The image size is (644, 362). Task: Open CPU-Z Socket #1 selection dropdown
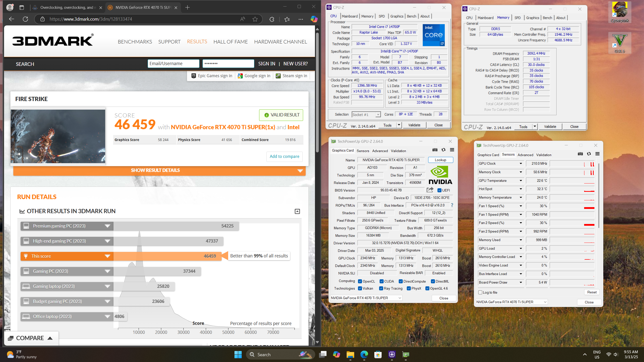366,115
